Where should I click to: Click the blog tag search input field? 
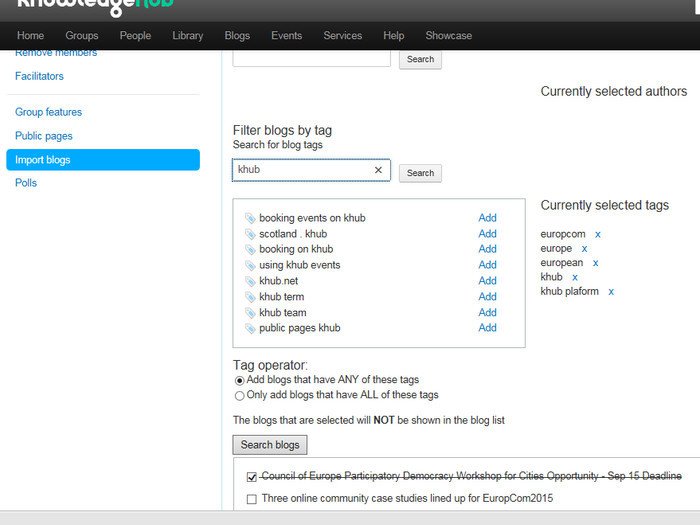tap(302, 170)
